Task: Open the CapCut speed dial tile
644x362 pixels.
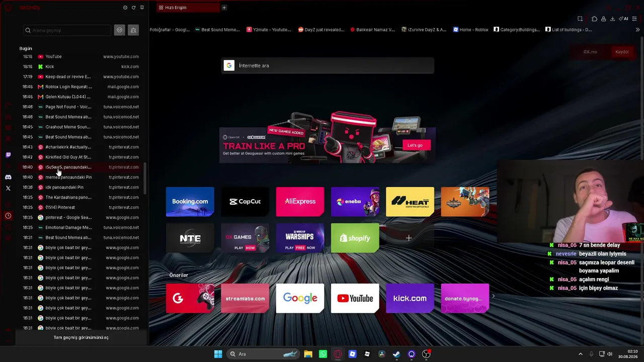Action: click(x=245, y=202)
